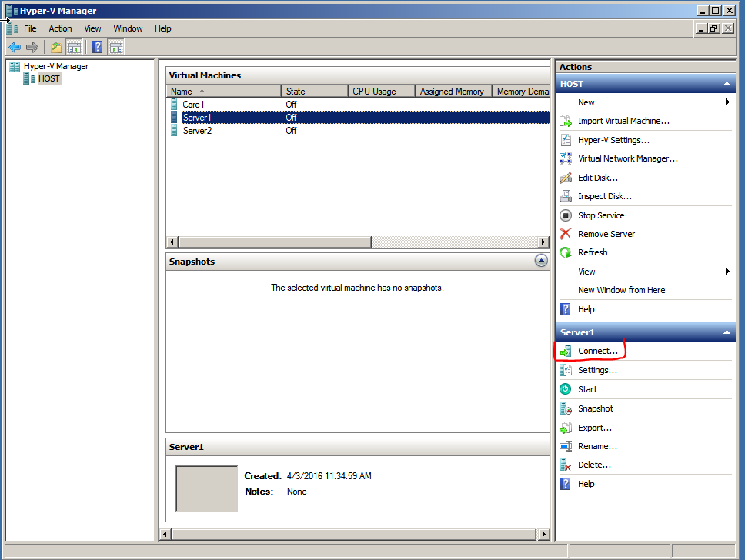Click the Import Virtual Machine icon

pyautogui.click(x=566, y=121)
